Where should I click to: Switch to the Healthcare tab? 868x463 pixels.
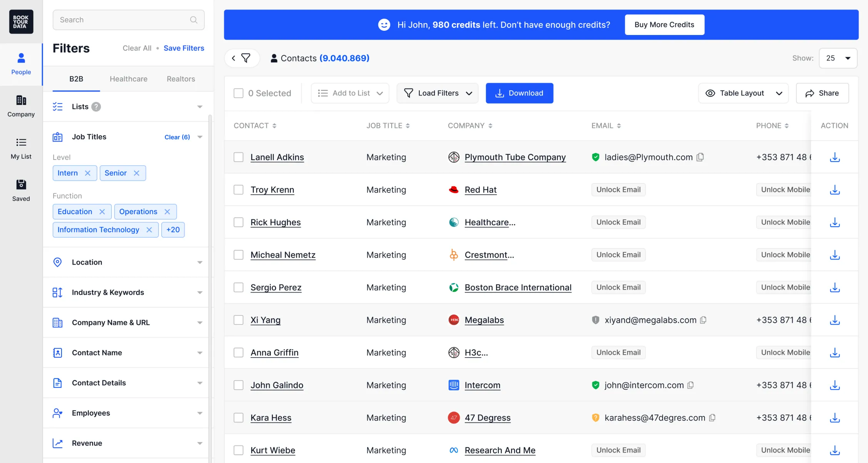[129, 79]
